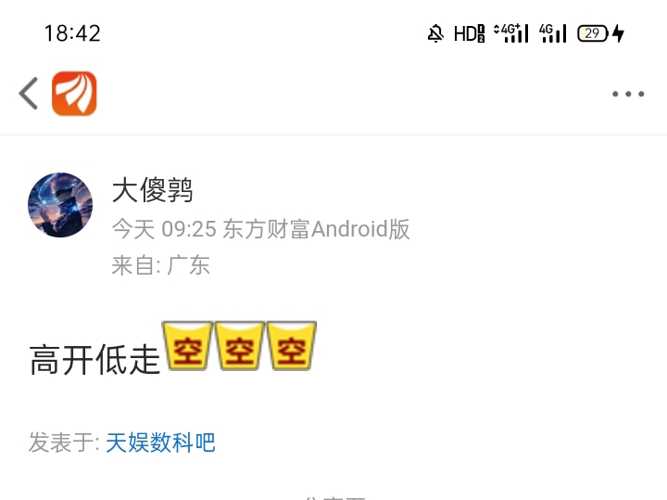Open the 天娱数科吧 forum link
Viewport: 667px width, 500px height.
[x=160, y=443]
